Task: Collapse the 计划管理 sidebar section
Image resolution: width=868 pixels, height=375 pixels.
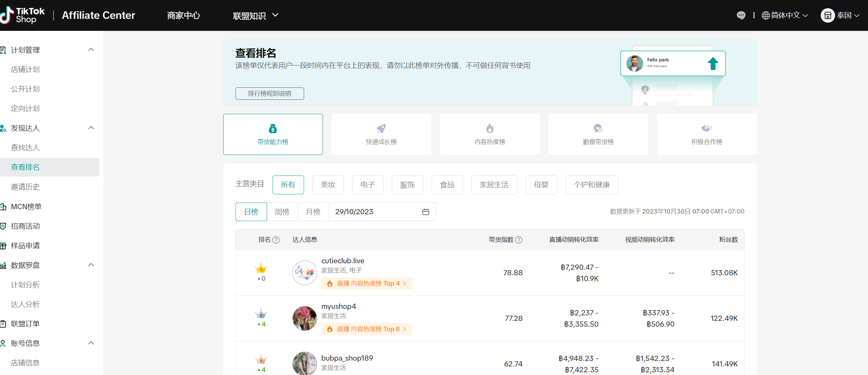Action: pos(91,50)
